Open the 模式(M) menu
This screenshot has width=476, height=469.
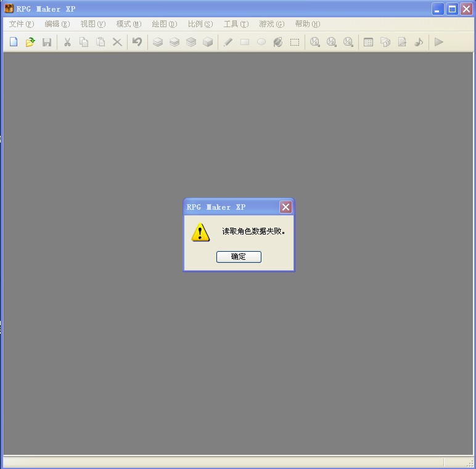pyautogui.click(x=129, y=24)
